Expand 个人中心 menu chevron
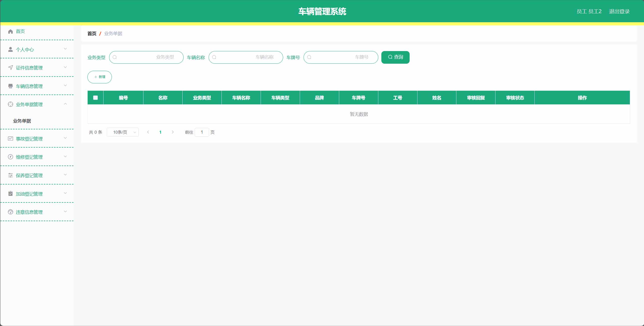This screenshot has width=644, height=326. (65, 49)
